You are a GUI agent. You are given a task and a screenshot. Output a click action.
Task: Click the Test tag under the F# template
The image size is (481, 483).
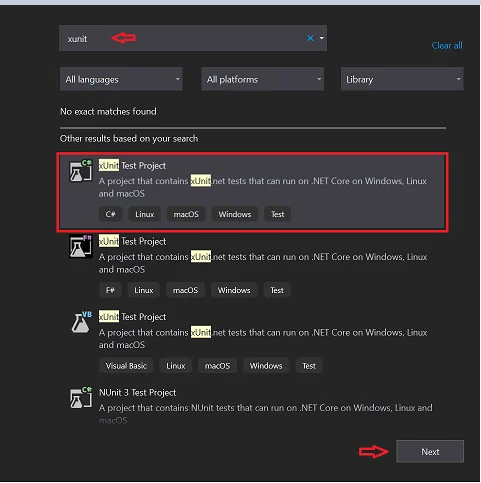tap(277, 290)
